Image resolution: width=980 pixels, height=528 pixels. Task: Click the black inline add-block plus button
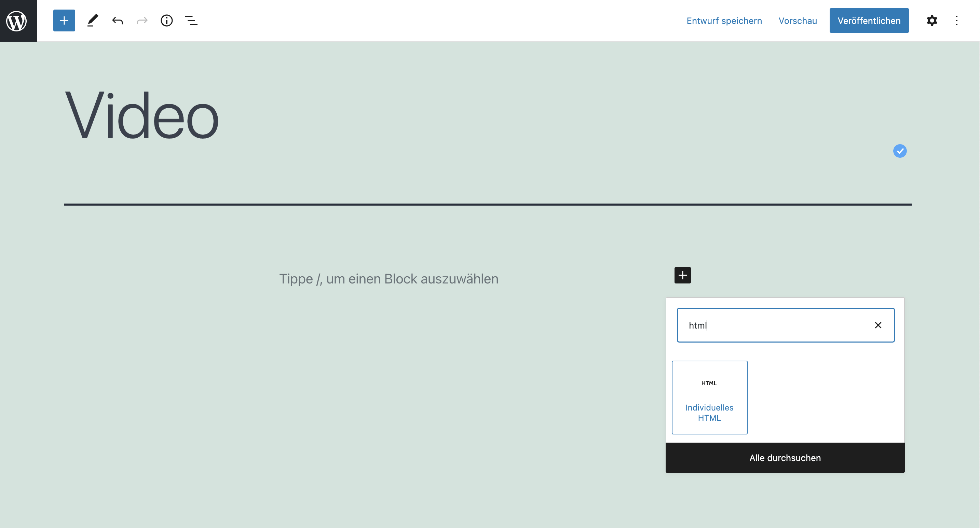tap(682, 275)
